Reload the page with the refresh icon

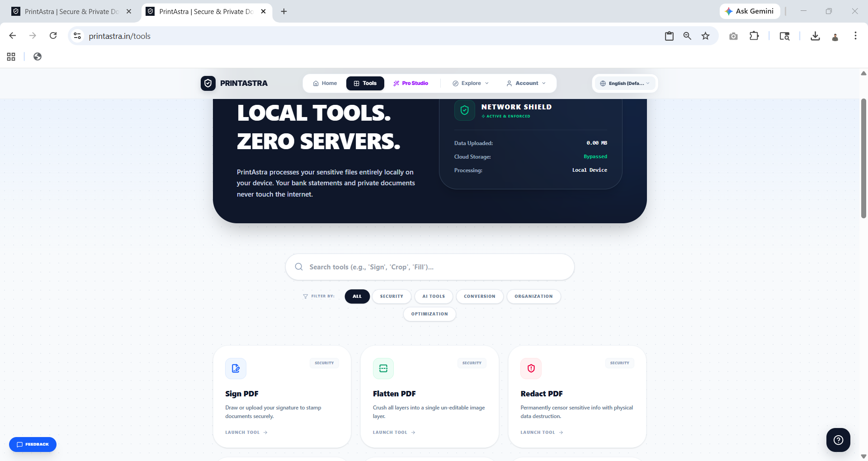tap(53, 36)
